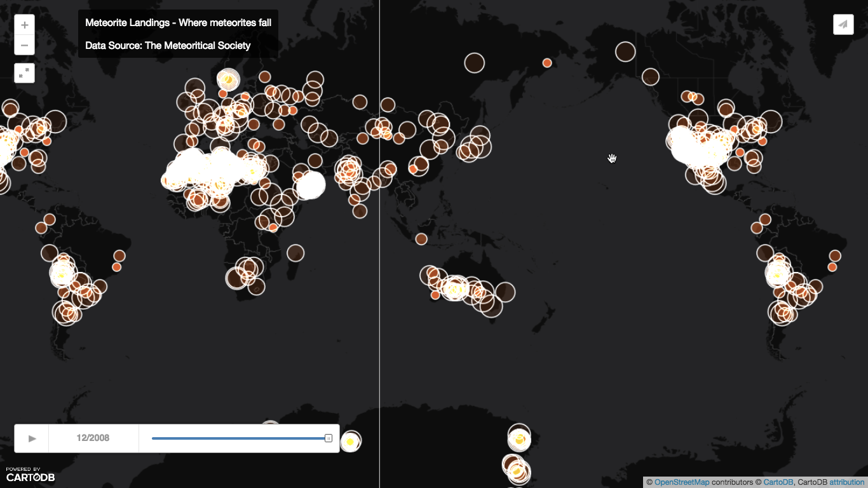Select the large solid white circle marker
Screen dimensions: 868x488
point(311,185)
